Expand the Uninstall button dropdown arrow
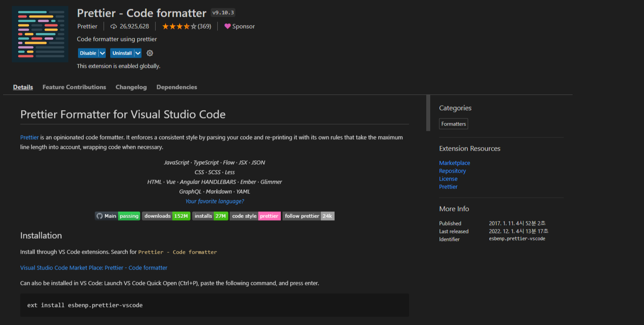The image size is (644, 325). (x=138, y=53)
